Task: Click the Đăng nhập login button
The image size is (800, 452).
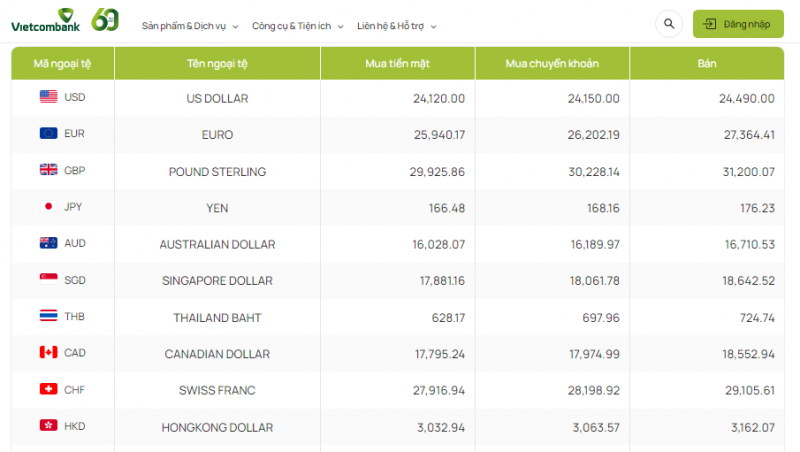Action: coord(738,24)
